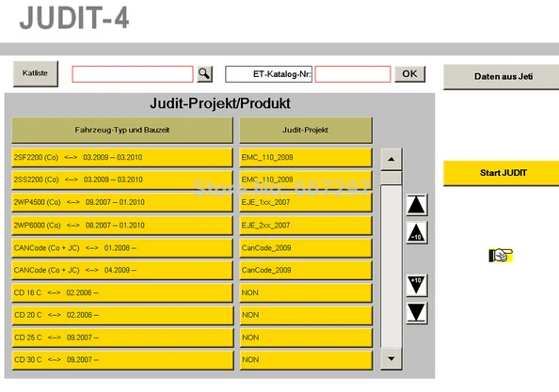
Task: Click the magnifying glass search icon
Action: (x=204, y=74)
